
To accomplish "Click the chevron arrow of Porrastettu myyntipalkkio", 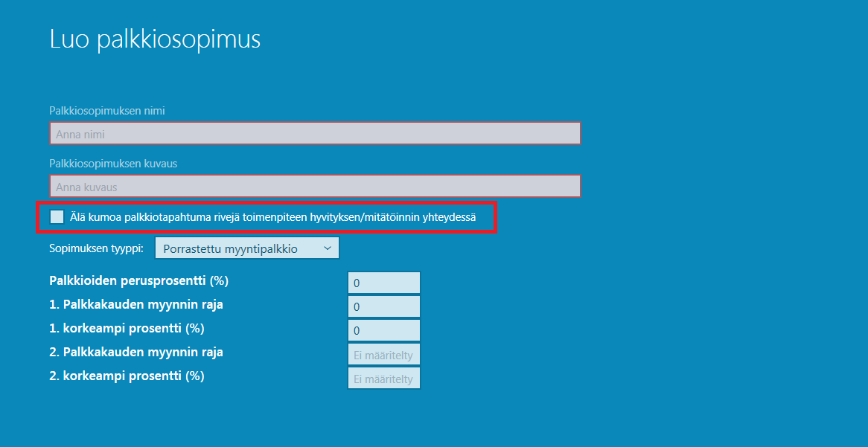I will 327,248.
